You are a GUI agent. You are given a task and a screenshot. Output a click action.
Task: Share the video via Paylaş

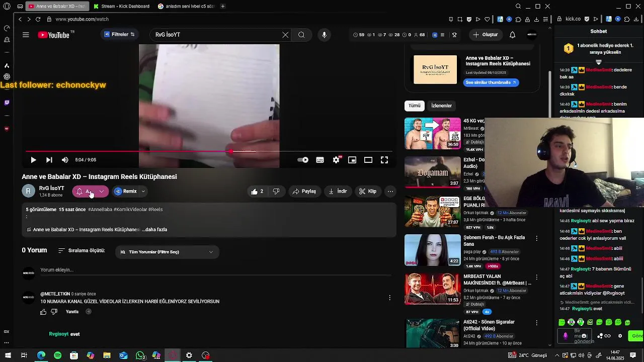click(304, 191)
